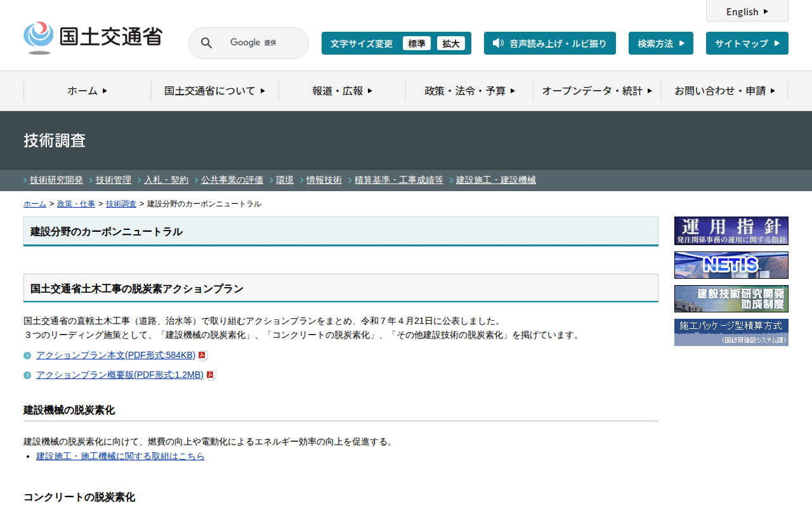
Task: Go to 積算基準・工事成績等 section
Action: point(399,180)
